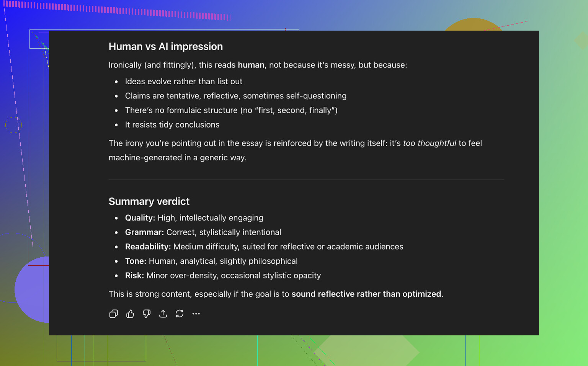Copy the response with the copy icon

point(113,314)
